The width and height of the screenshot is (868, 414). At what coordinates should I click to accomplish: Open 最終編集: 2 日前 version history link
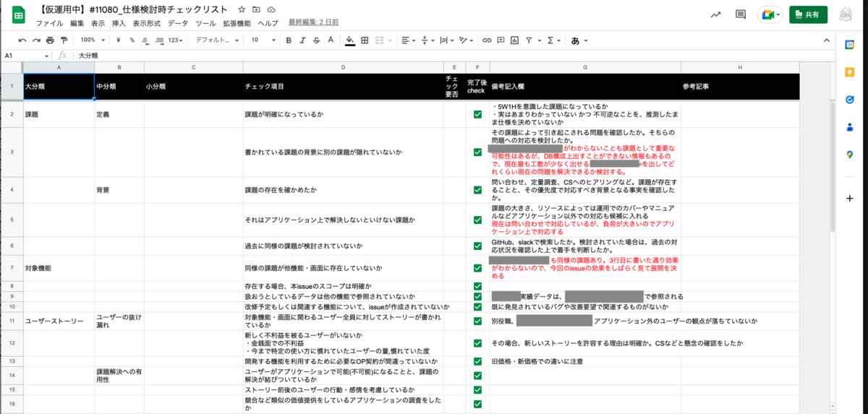pos(313,23)
